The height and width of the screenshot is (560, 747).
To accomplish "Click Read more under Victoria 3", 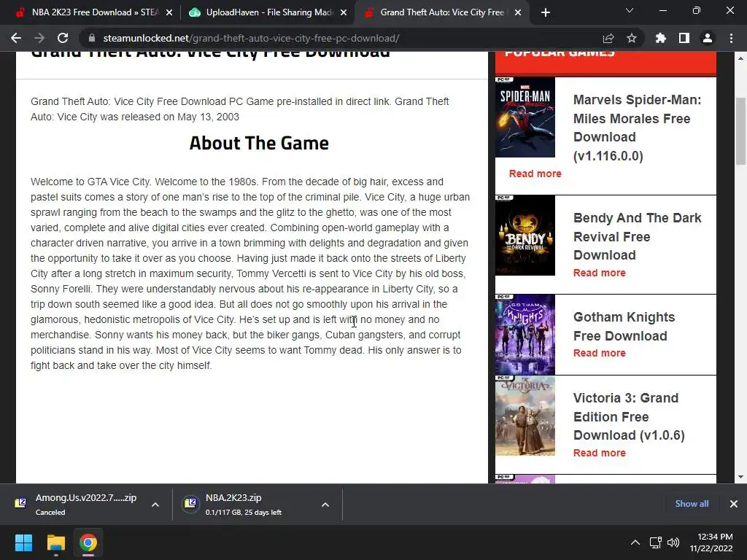I will click(600, 453).
